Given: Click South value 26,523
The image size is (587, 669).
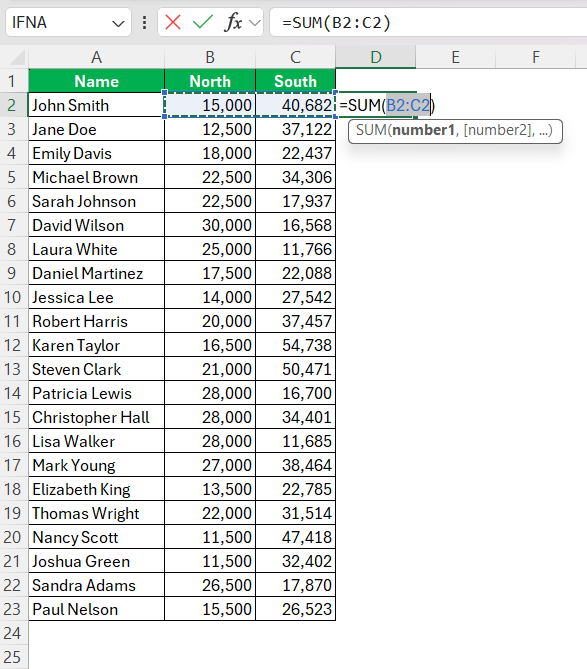Looking at the screenshot, I should [x=296, y=609].
